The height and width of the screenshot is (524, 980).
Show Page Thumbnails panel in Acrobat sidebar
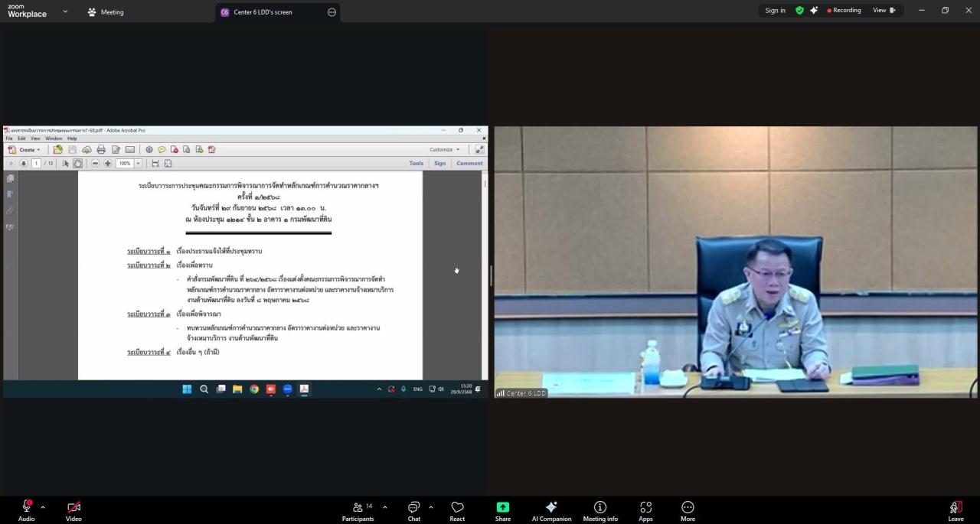(10, 178)
